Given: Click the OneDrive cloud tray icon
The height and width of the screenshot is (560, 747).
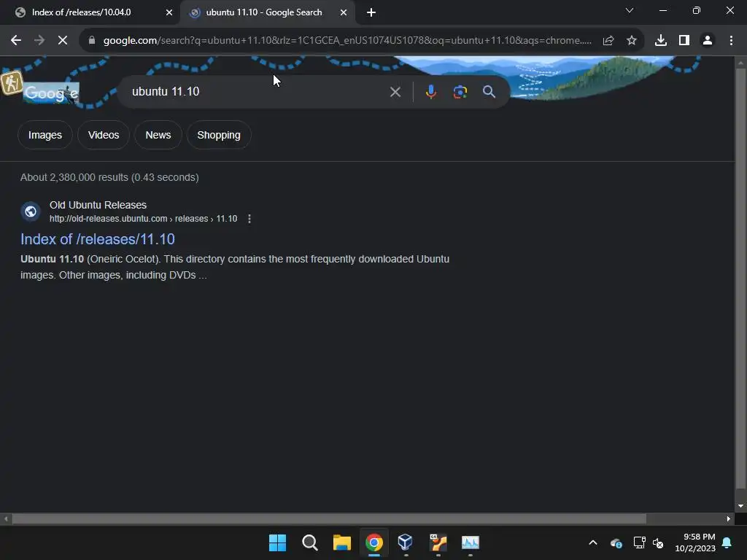Looking at the screenshot, I should pos(616,543).
